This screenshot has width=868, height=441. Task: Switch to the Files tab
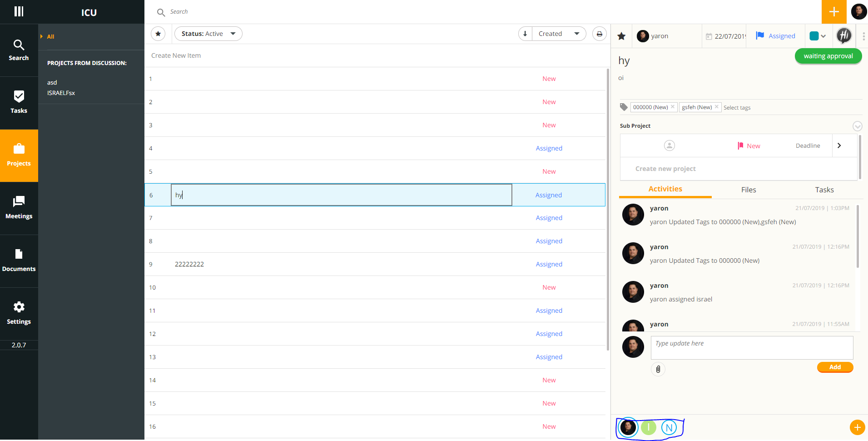point(748,190)
